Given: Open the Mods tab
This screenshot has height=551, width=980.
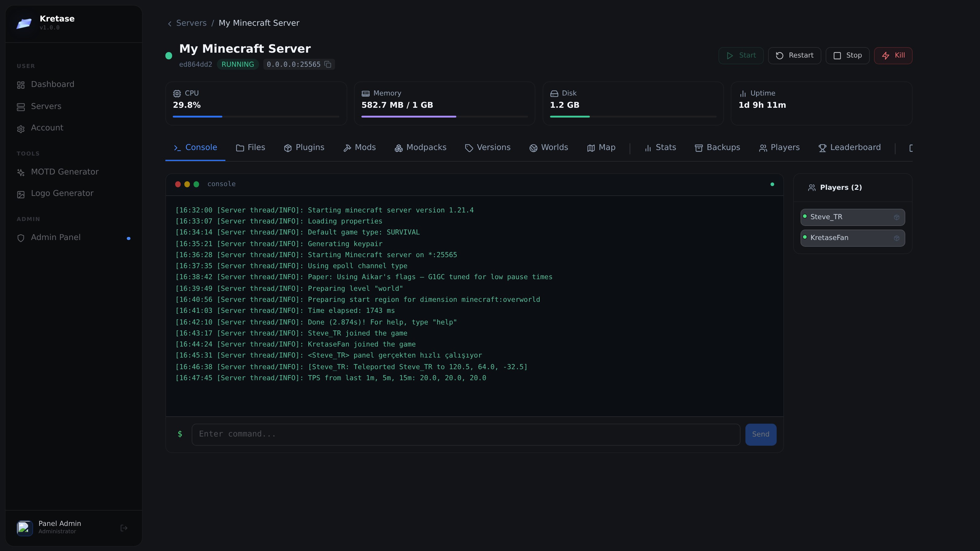Looking at the screenshot, I should click(x=360, y=148).
